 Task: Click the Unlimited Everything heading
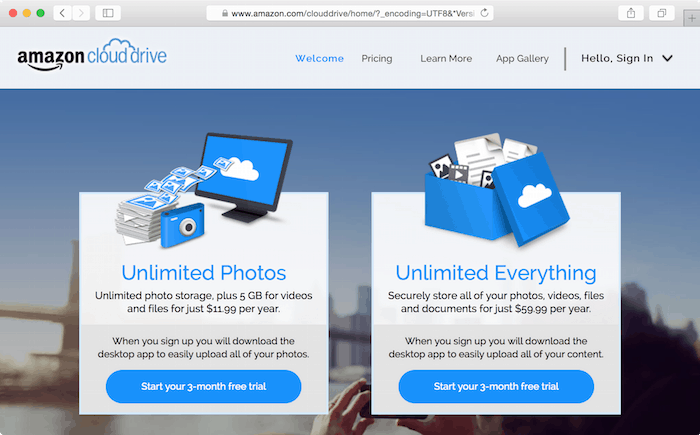pos(496,273)
